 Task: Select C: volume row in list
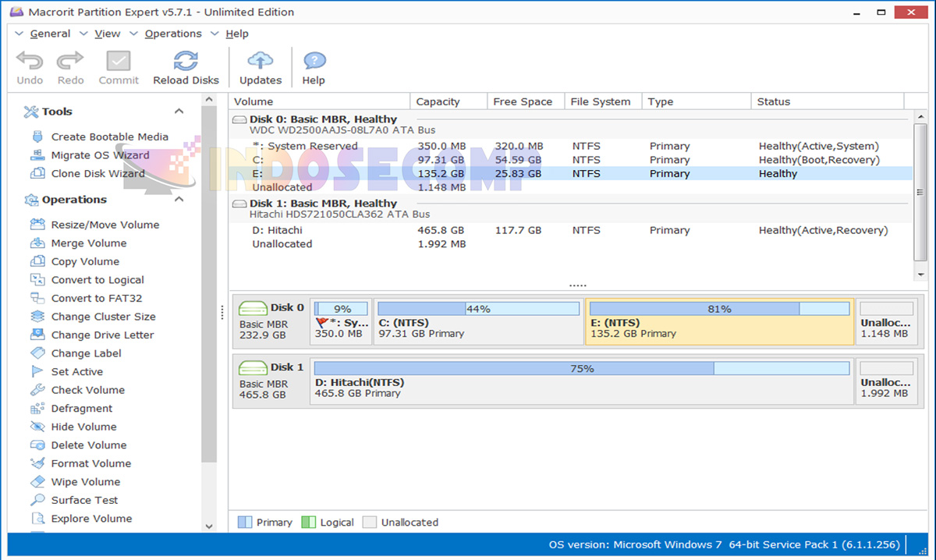pyautogui.click(x=570, y=160)
